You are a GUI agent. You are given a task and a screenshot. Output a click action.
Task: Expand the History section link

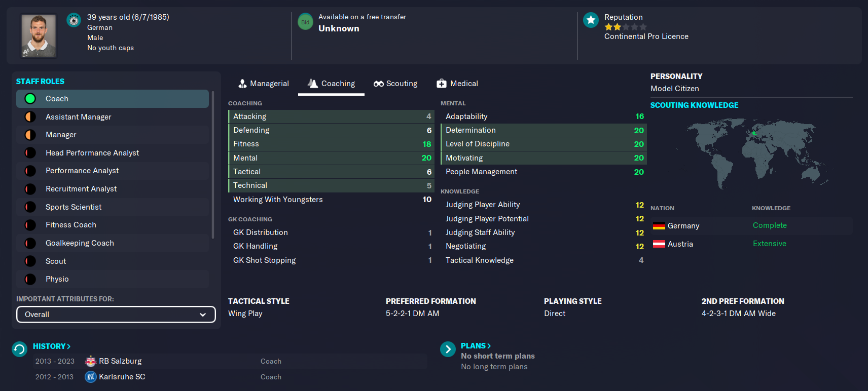coord(52,346)
